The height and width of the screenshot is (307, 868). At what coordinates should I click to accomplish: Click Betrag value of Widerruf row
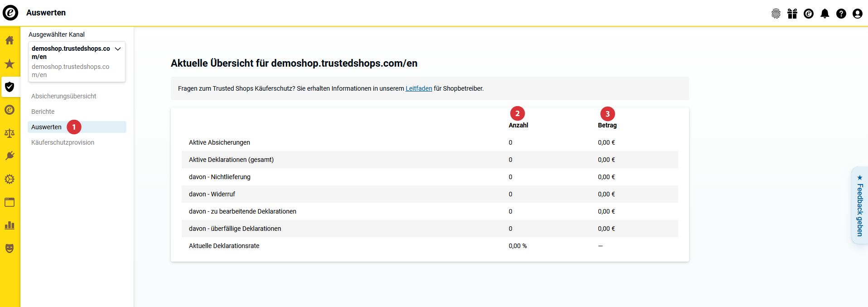(x=607, y=194)
